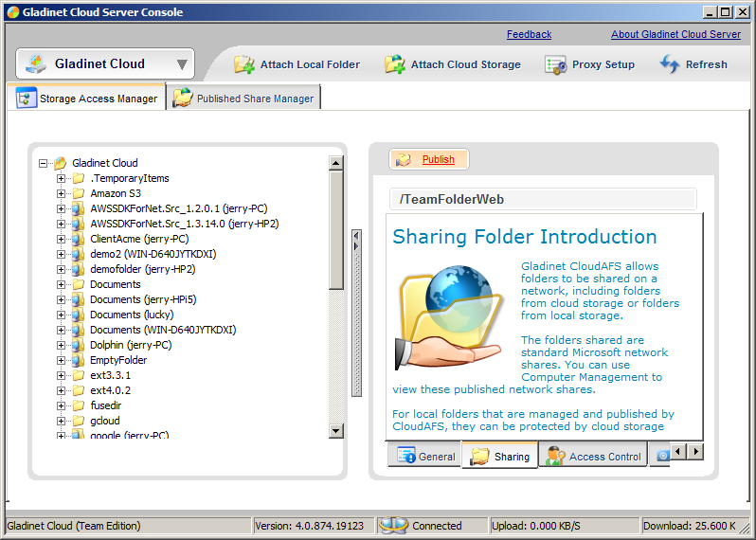Image resolution: width=756 pixels, height=540 pixels.
Task: Click Attach Local Folder button label
Action: 310,64
